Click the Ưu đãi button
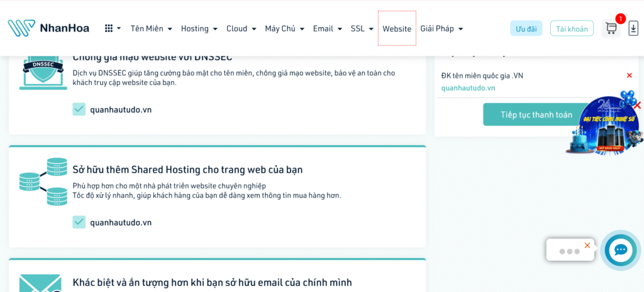The image size is (644, 292). 526,28
